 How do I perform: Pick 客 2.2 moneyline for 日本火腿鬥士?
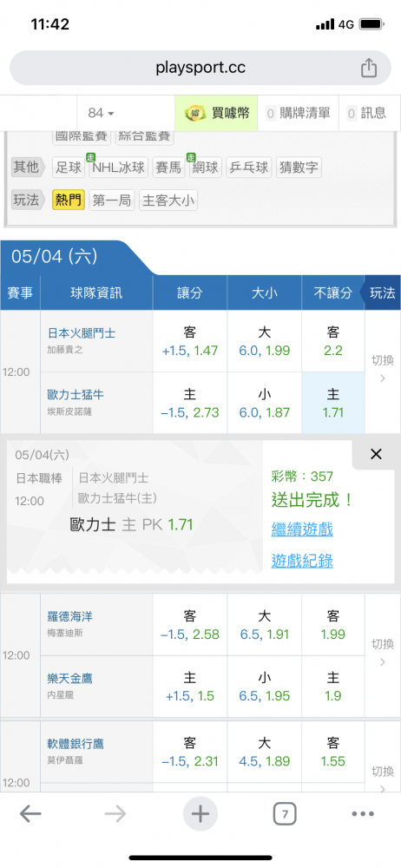tap(333, 341)
